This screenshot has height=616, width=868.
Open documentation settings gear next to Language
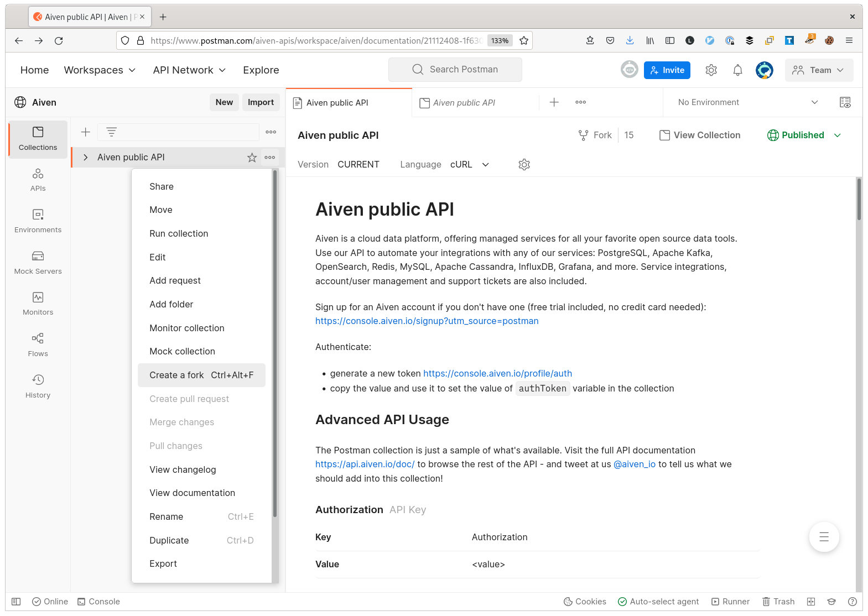[x=524, y=165]
